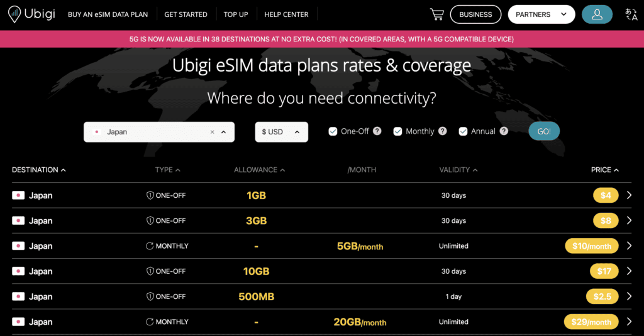The height and width of the screenshot is (336, 644).
Task: Click the Ubigi logo
Action: coord(31,14)
